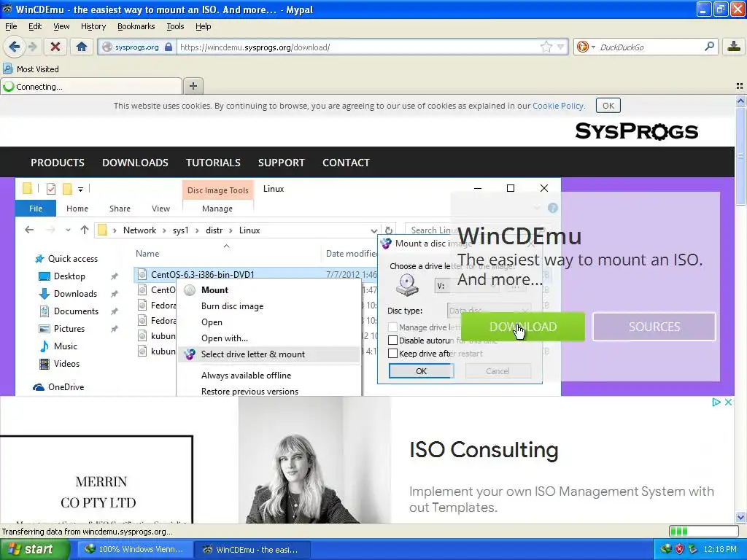The height and width of the screenshot is (560, 747).
Task: Open the DOWNLOADS navigation item
Action: tap(135, 163)
